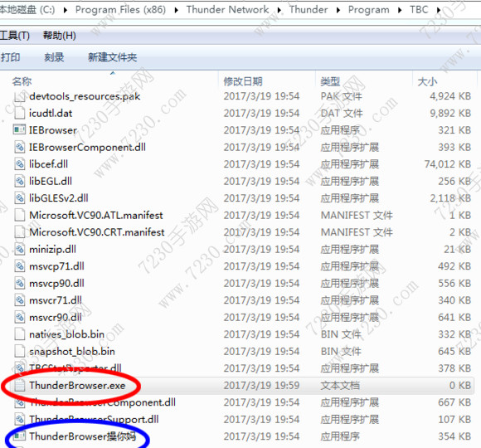481x448 pixels.
Task: Click the 打印 toolbar button
Action: click(11, 57)
